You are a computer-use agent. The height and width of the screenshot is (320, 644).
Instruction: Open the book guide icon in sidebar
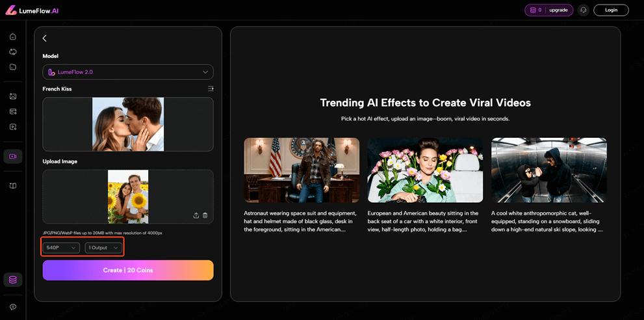[13, 186]
